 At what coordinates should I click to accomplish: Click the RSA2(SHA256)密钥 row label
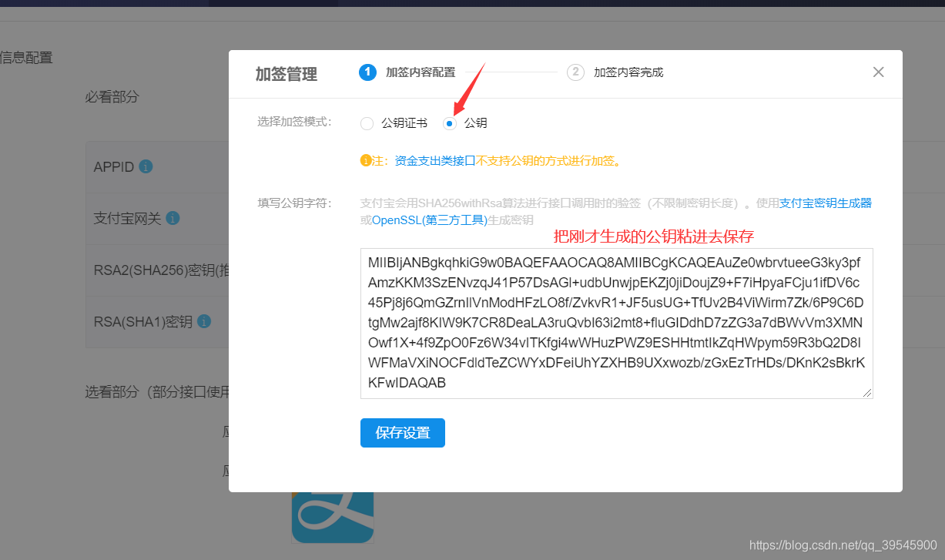[161, 270]
